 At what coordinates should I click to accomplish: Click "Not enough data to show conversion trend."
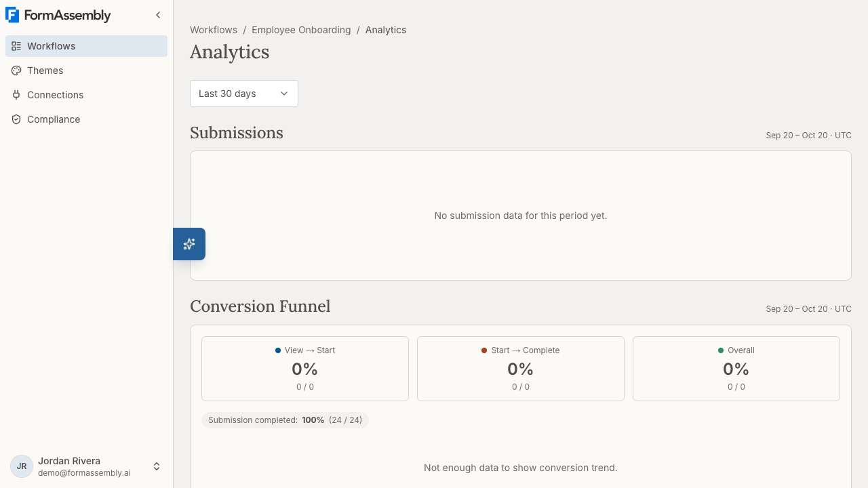click(x=521, y=468)
